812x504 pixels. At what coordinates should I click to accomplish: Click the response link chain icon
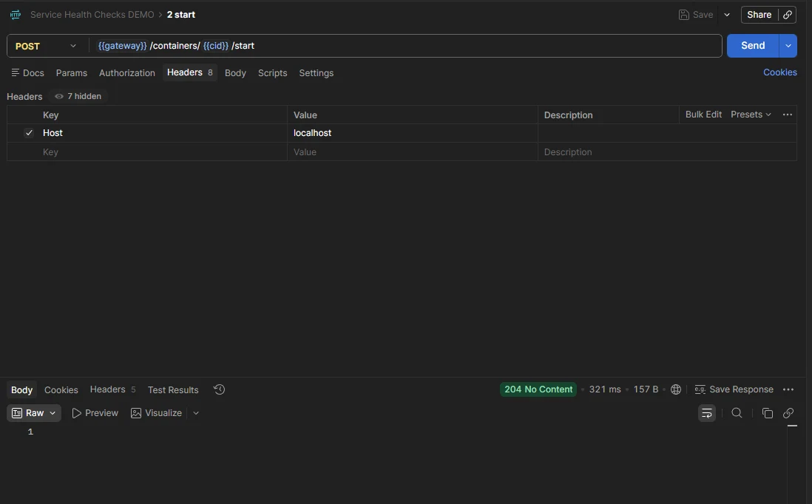pos(788,413)
